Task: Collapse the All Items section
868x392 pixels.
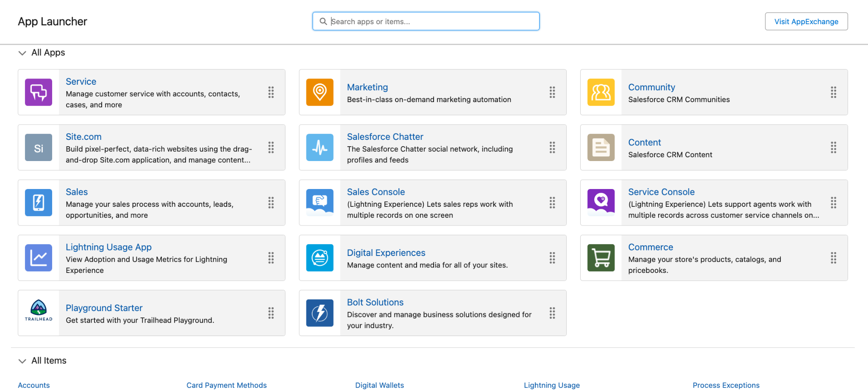Action: 22,361
